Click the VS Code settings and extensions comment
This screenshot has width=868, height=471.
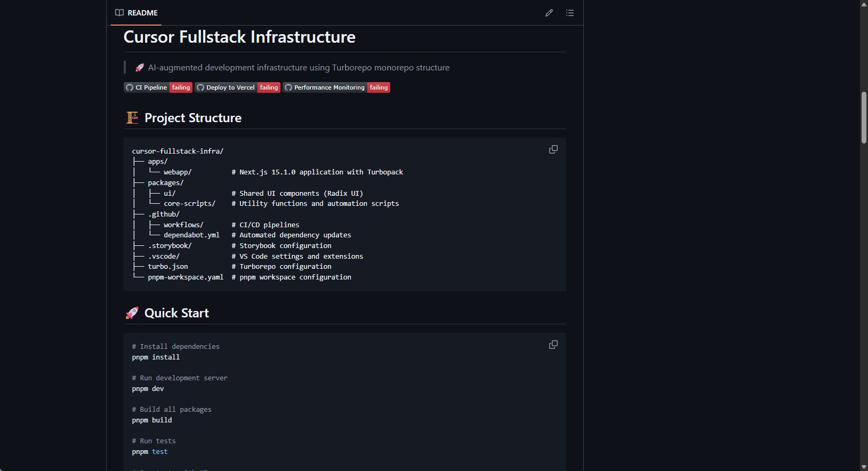click(297, 257)
